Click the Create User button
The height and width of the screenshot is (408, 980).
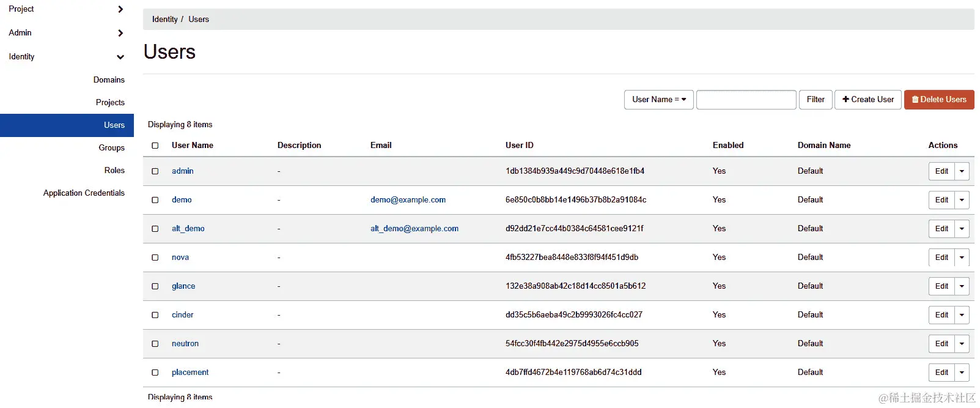pos(868,100)
